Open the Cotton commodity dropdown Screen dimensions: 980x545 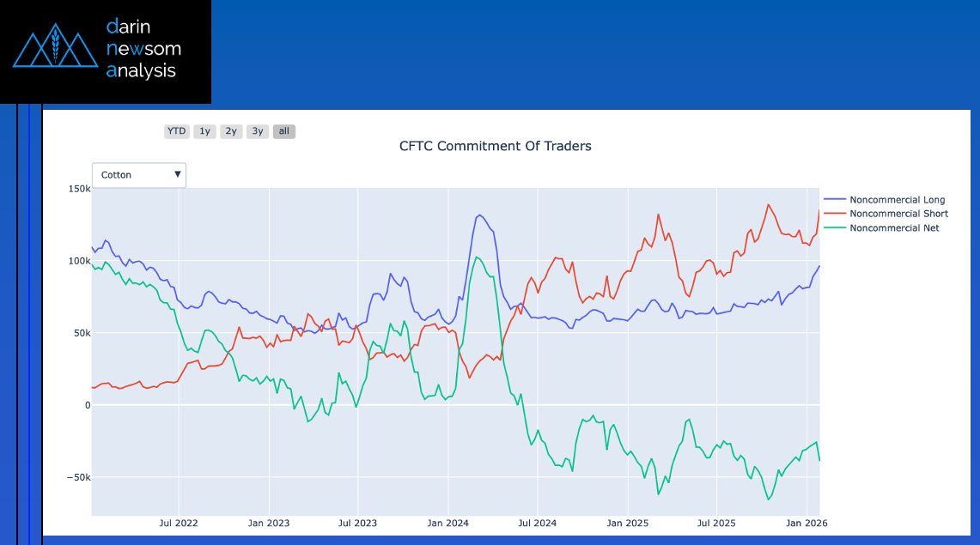pyautogui.click(x=138, y=175)
